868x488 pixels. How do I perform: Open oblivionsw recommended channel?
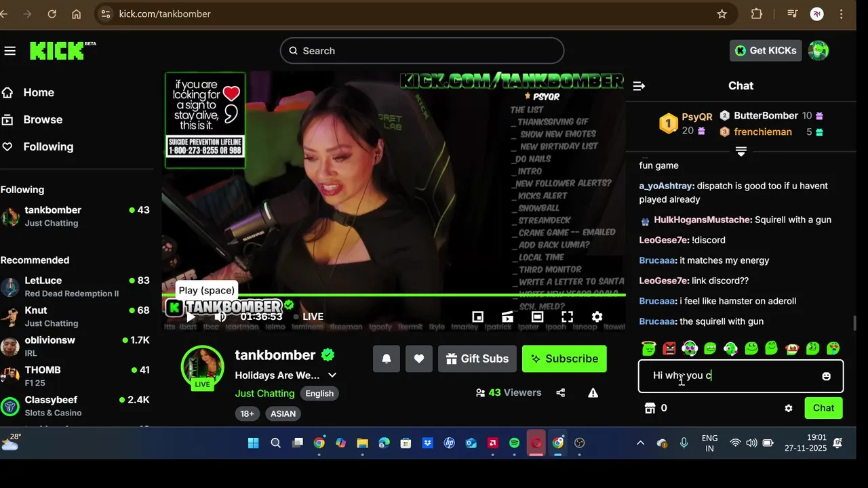click(76, 346)
